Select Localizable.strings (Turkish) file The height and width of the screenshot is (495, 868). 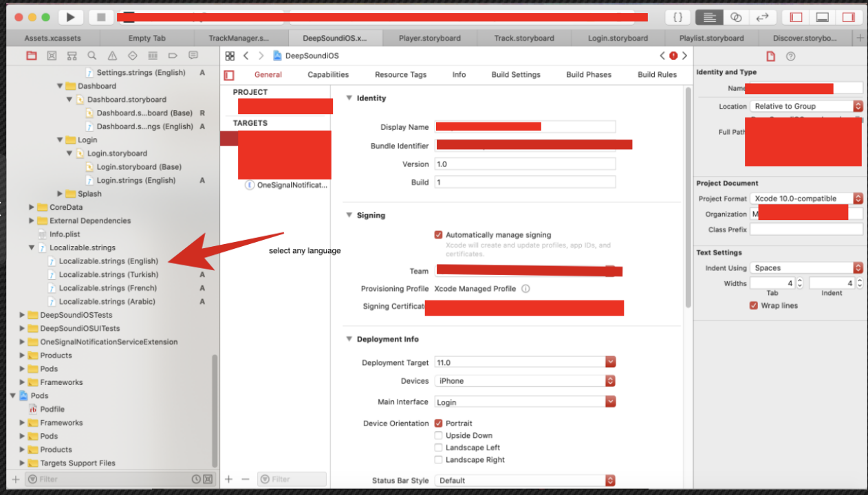tap(109, 274)
